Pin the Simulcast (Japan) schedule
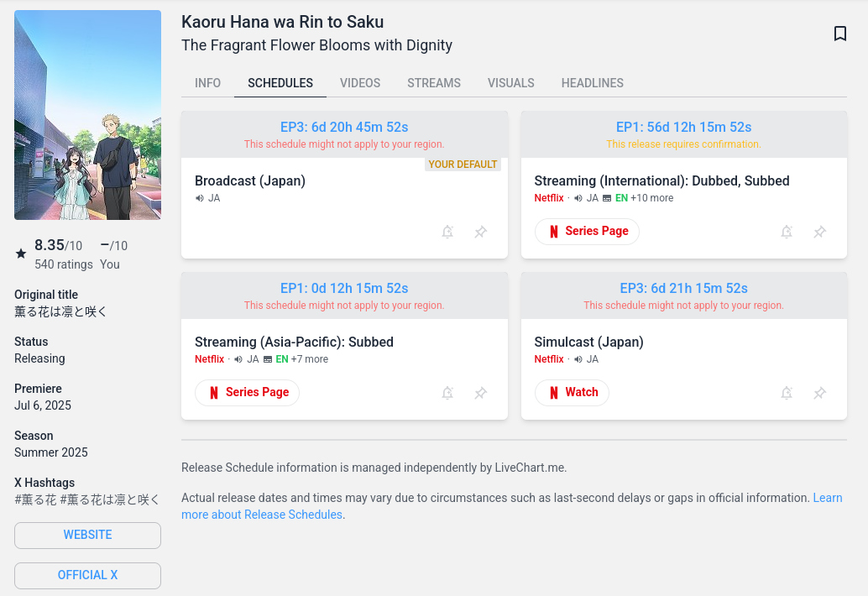The width and height of the screenshot is (868, 596). coord(820,393)
